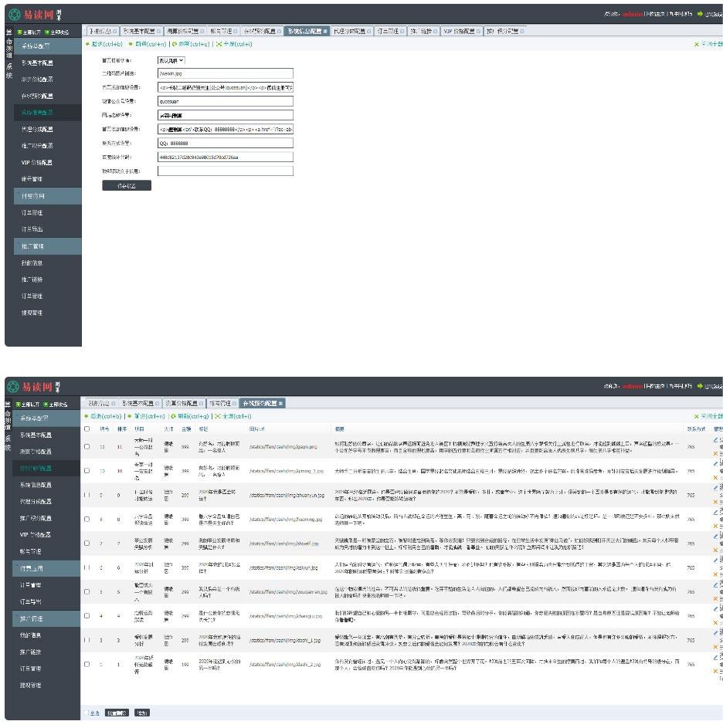This screenshot has width=723, height=728.
Task: Collapse the 付费应用 sidebar group beside the reservation table
Action: 48,568
